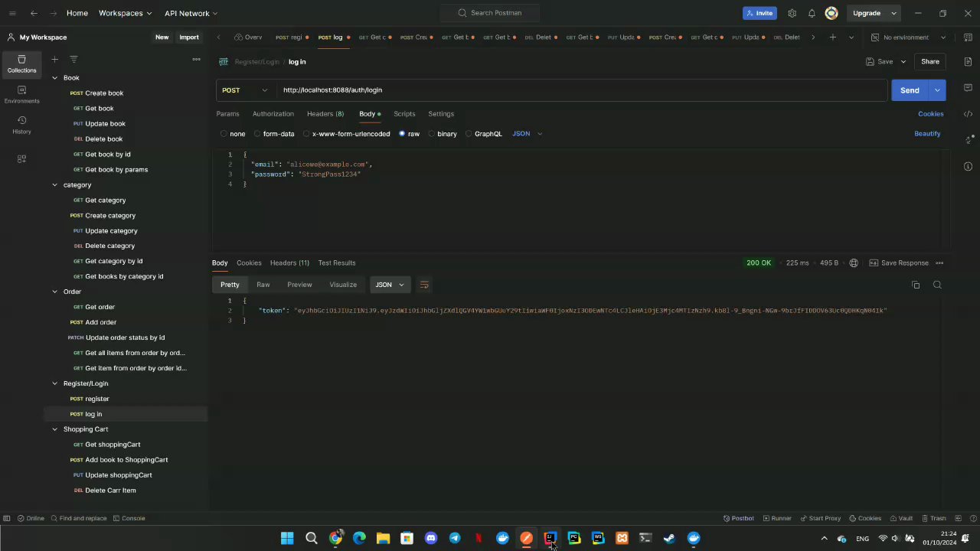
Task: Click the request URL field
Action: [582, 90]
